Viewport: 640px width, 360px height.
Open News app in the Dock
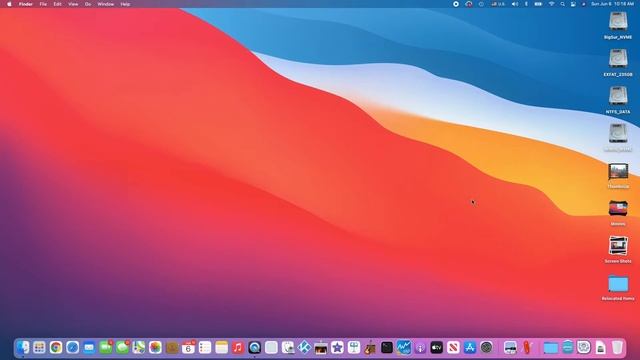pyautogui.click(x=453, y=347)
